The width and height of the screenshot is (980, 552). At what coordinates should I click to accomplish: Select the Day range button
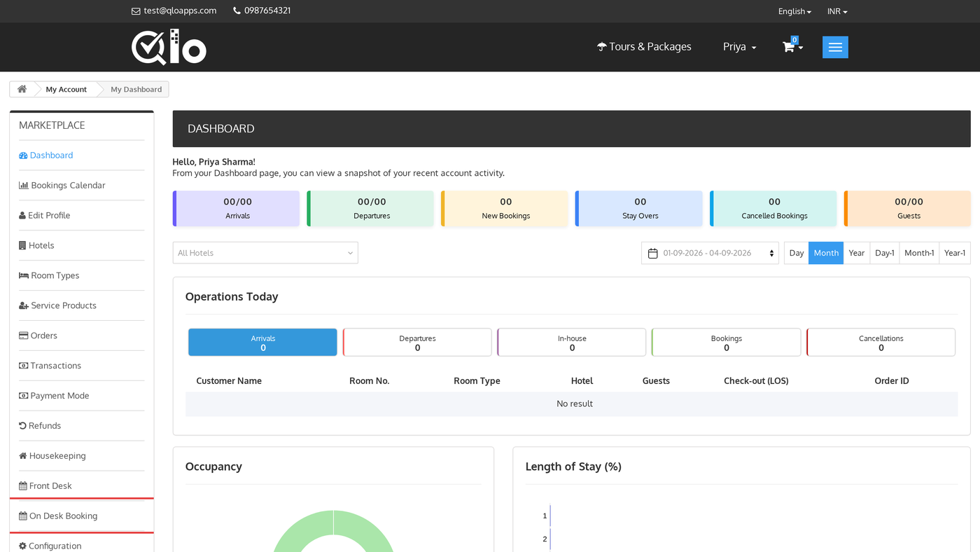797,253
